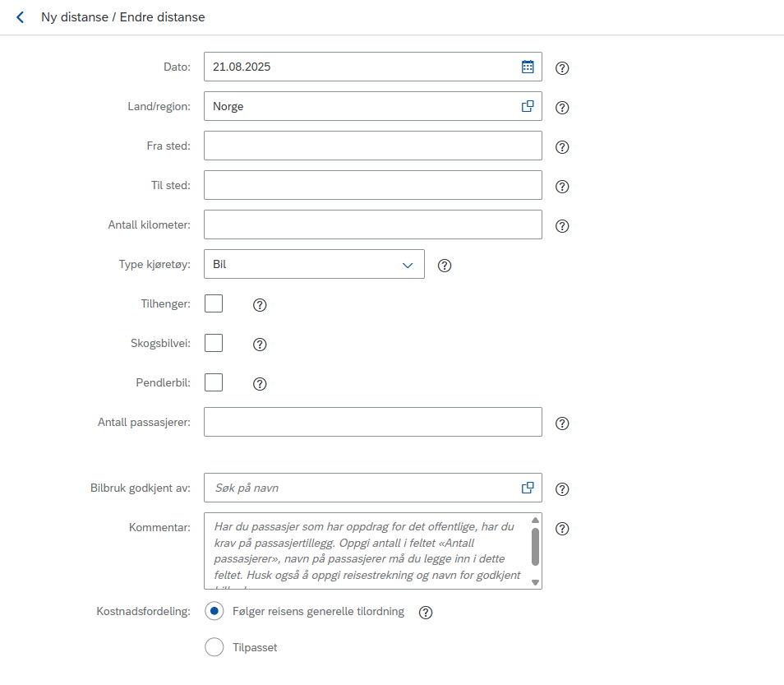The height and width of the screenshot is (685, 784).
Task: Click into the Fra sted input
Action: pyautogui.click(x=373, y=146)
